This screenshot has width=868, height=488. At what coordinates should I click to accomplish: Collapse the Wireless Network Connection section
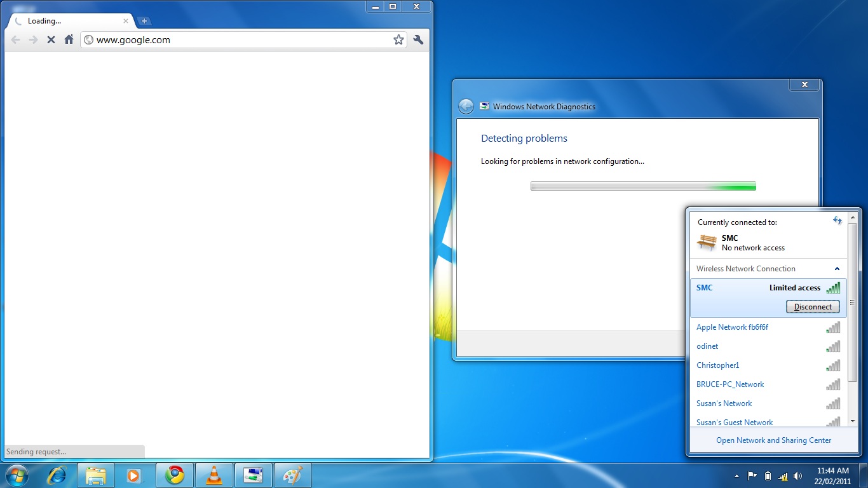click(x=837, y=269)
